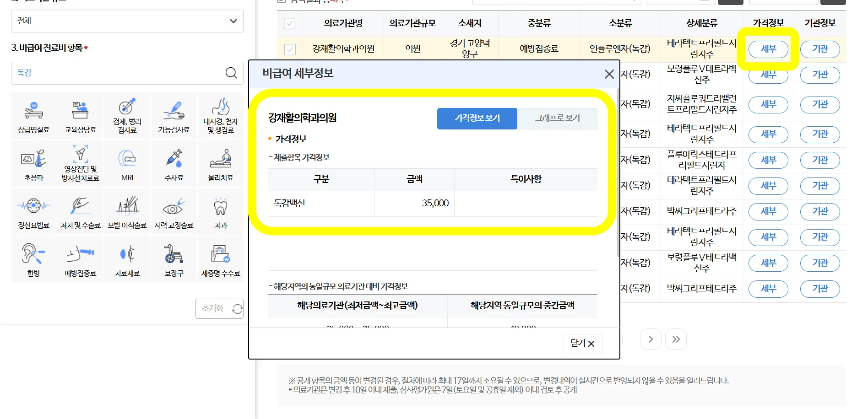Click the 의료기관명 column header
The height and width of the screenshot is (419, 868).
coord(343,23)
